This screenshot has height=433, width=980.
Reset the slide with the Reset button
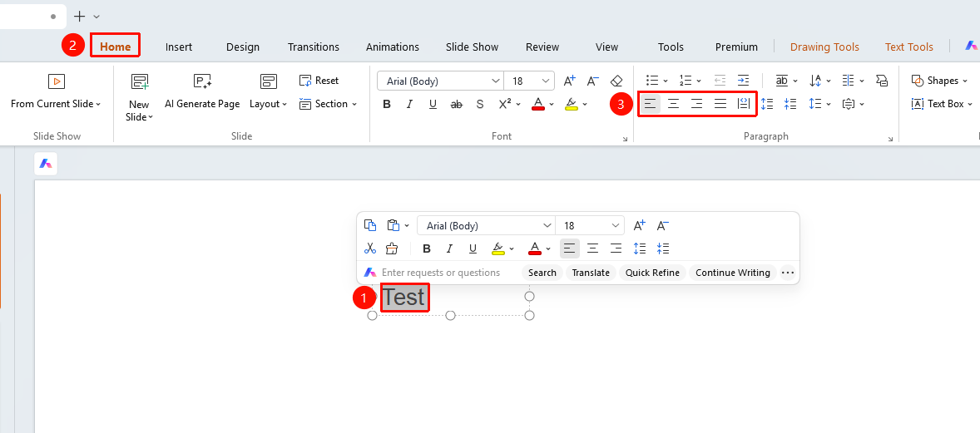click(x=319, y=81)
